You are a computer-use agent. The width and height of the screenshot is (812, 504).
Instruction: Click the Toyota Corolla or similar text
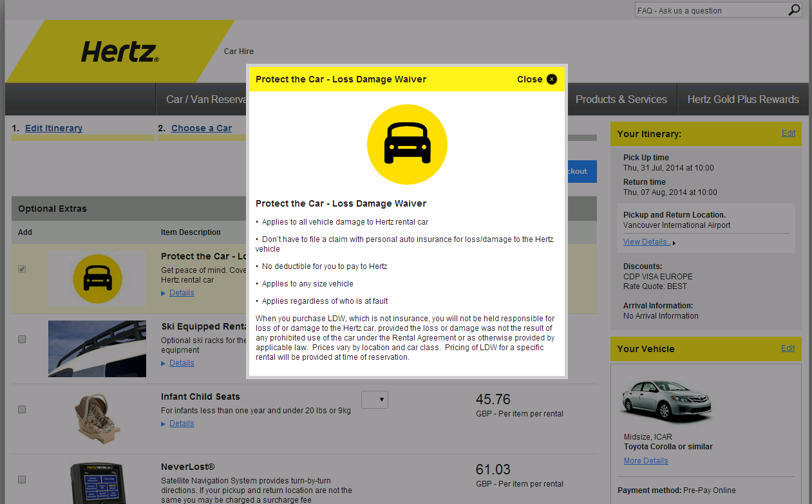(x=668, y=447)
